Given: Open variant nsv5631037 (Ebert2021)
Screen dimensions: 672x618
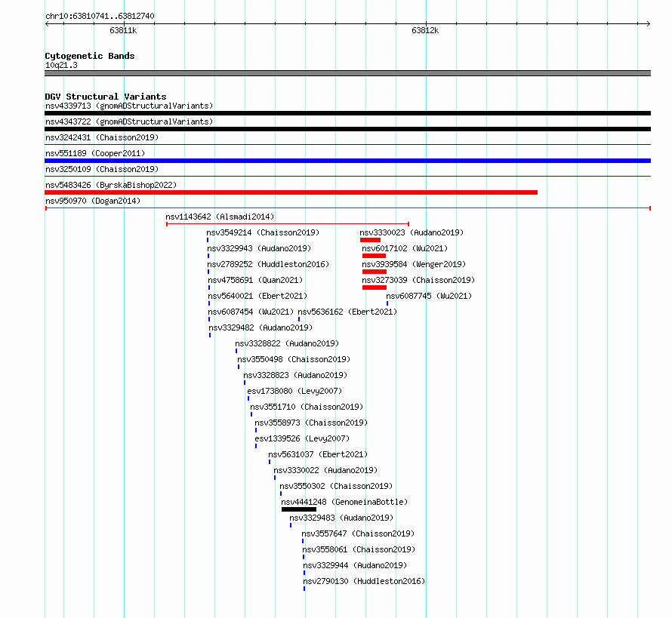Looking at the screenshot, I should [x=318, y=454].
